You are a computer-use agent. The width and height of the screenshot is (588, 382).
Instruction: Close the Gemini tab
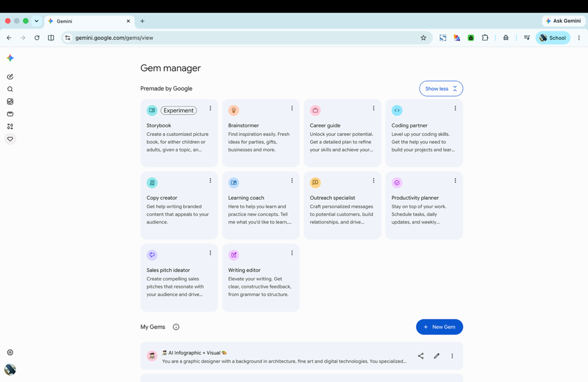[x=128, y=21]
